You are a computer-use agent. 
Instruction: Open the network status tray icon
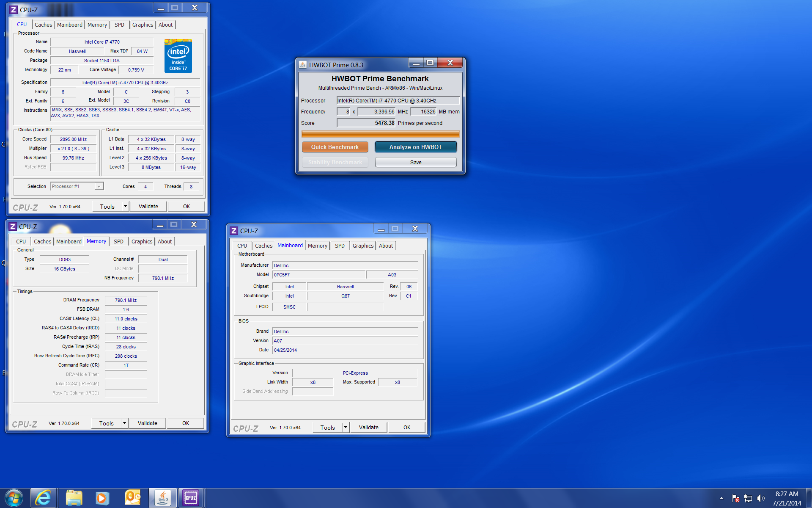click(x=748, y=498)
